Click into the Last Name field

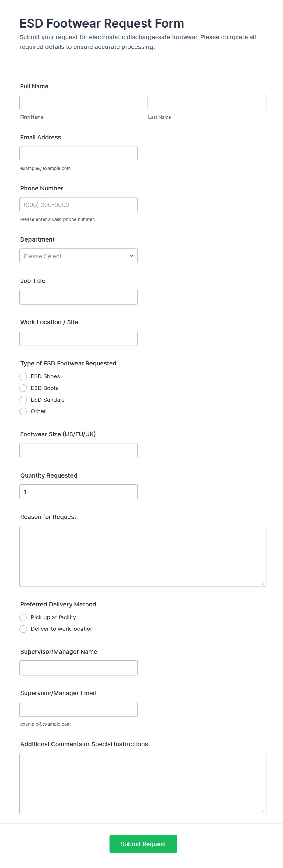point(207,102)
